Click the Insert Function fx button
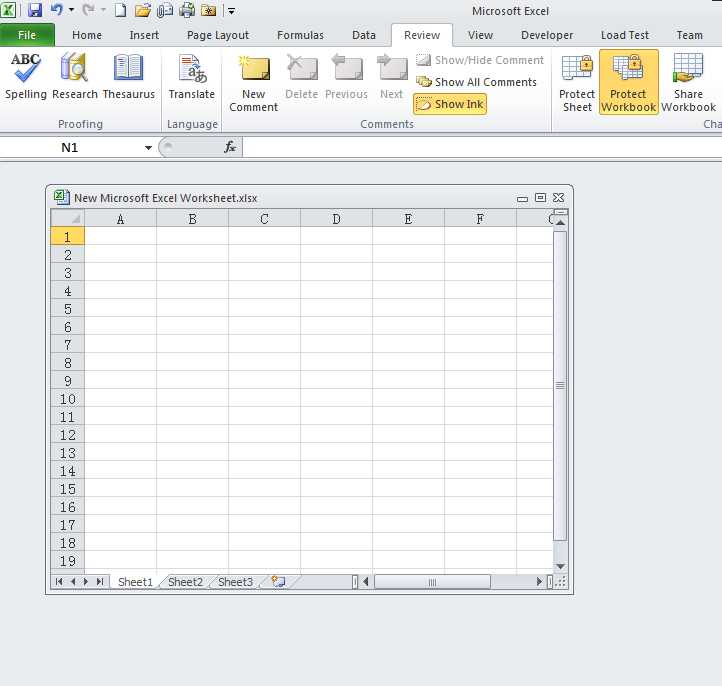This screenshot has height=686, width=722. pyautogui.click(x=230, y=147)
